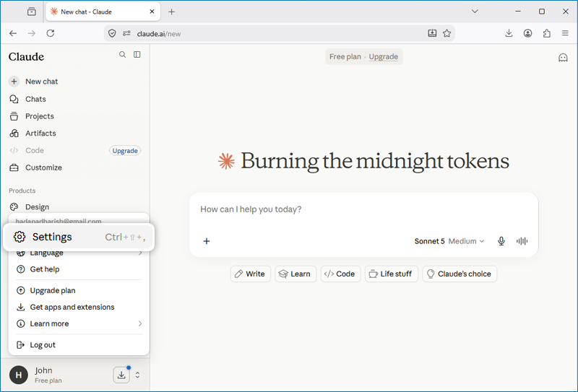578x392 pixels.
Task: Click the Claude's choice suggestion button
Action: point(460,274)
